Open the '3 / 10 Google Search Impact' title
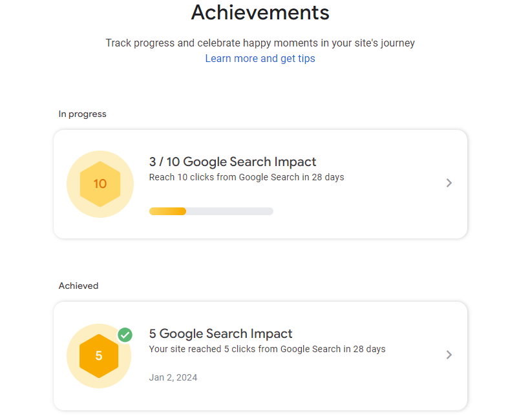Screen dimensions: 508x420 (233, 162)
